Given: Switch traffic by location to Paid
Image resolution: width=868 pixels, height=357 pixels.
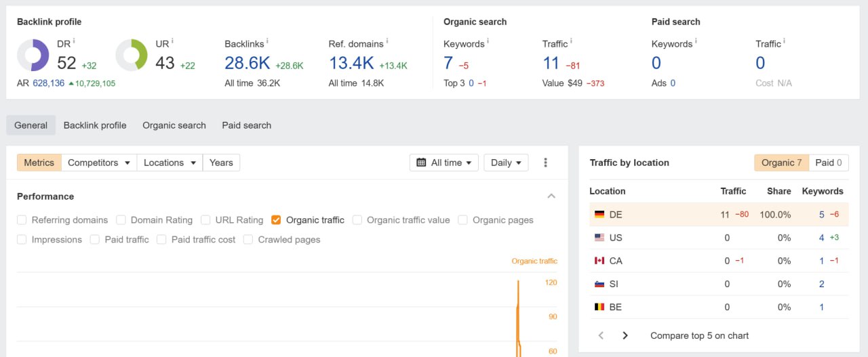Looking at the screenshot, I should click(x=828, y=163).
